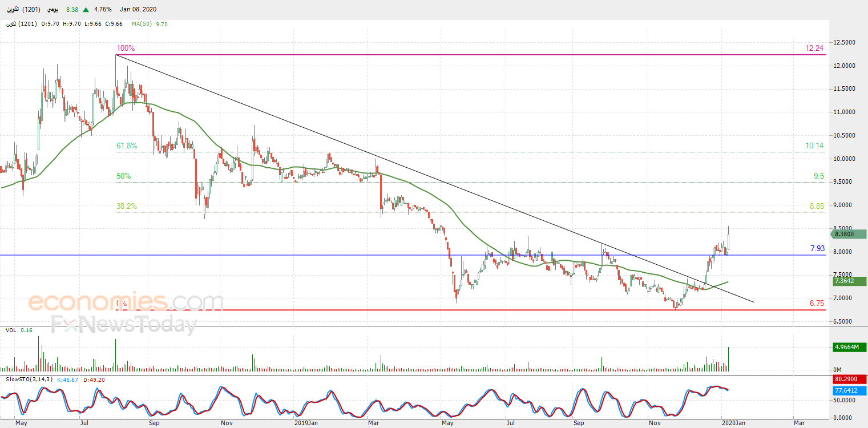This screenshot has width=868, height=428.
Task: Select the VOL panel label
Action: coord(10,330)
